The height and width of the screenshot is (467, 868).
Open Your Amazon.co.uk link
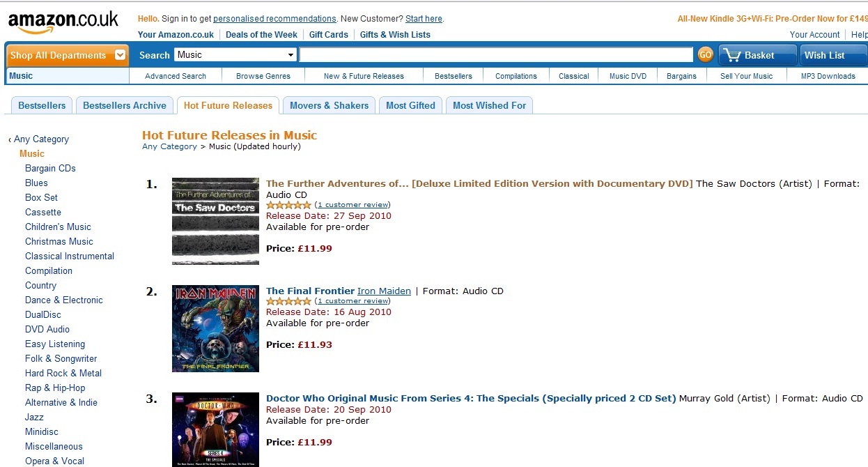coord(176,34)
